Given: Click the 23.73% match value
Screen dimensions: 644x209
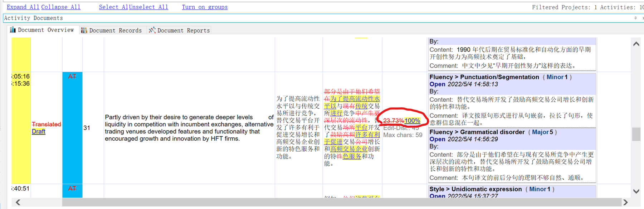Looking at the screenshot, I should click(x=394, y=121).
